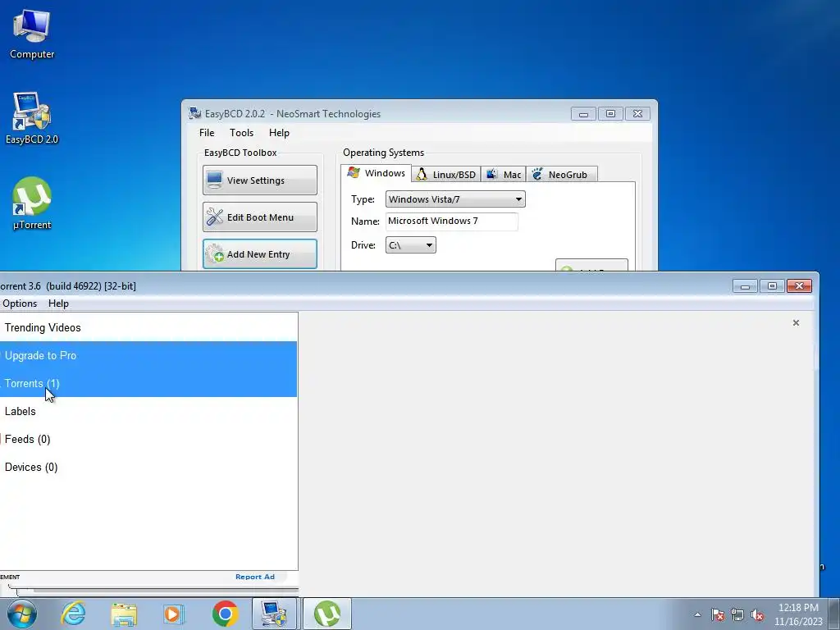Viewport: 840px width, 630px height.
Task: Click the taskbar clock showing 12:18 PM
Action: coord(798,614)
